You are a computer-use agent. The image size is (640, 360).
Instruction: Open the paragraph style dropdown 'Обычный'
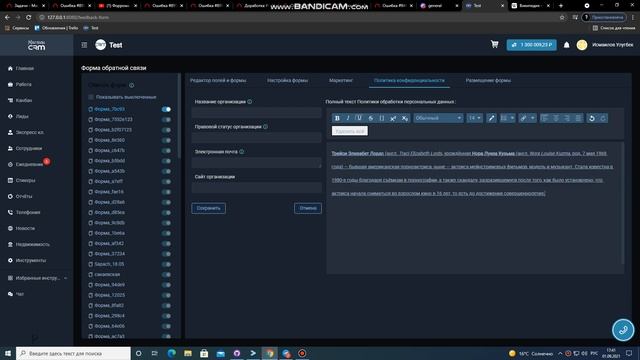click(438, 118)
